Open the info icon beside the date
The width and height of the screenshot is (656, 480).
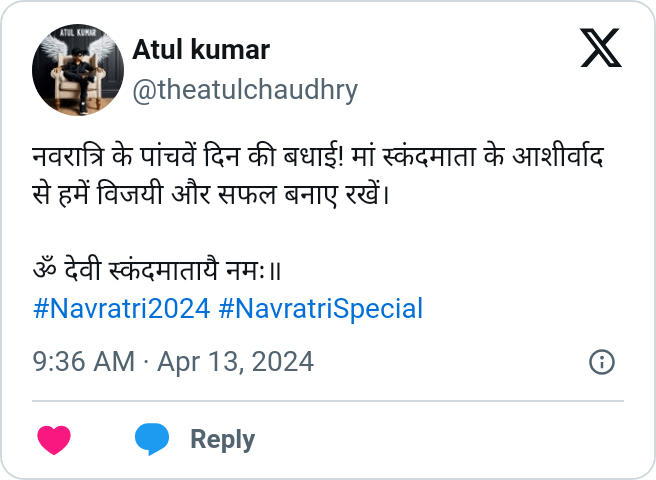click(602, 362)
